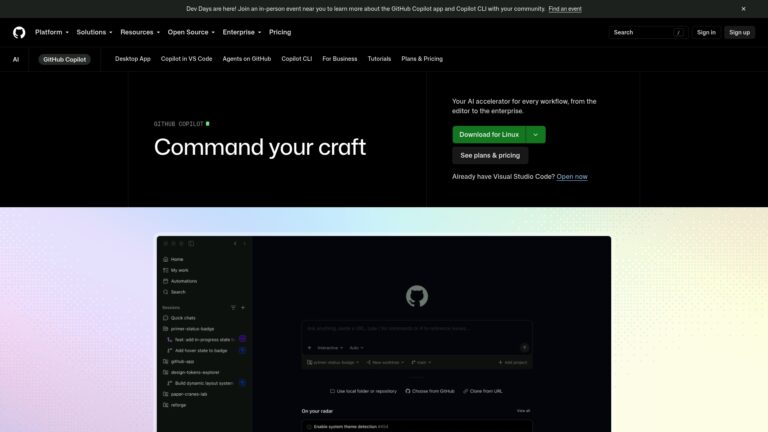The width and height of the screenshot is (768, 432).
Task: Click Quick chats icon in preview sidebar
Action: 166,318
